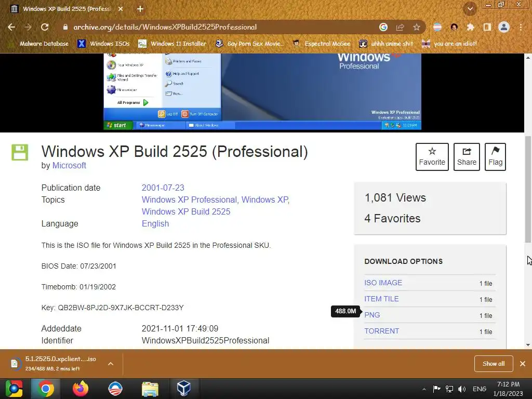Image resolution: width=532 pixels, height=399 pixels.
Task: Open the Windows 11 Installer bookmark
Action: (x=172, y=44)
